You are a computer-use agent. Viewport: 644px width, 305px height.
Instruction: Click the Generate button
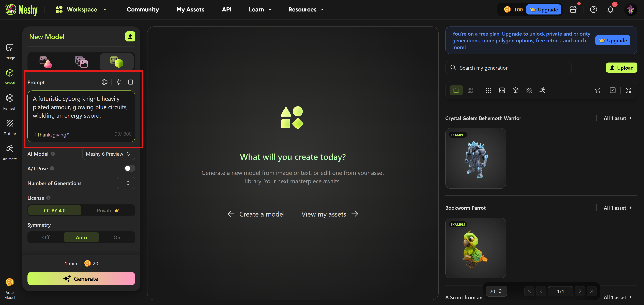[x=81, y=279]
